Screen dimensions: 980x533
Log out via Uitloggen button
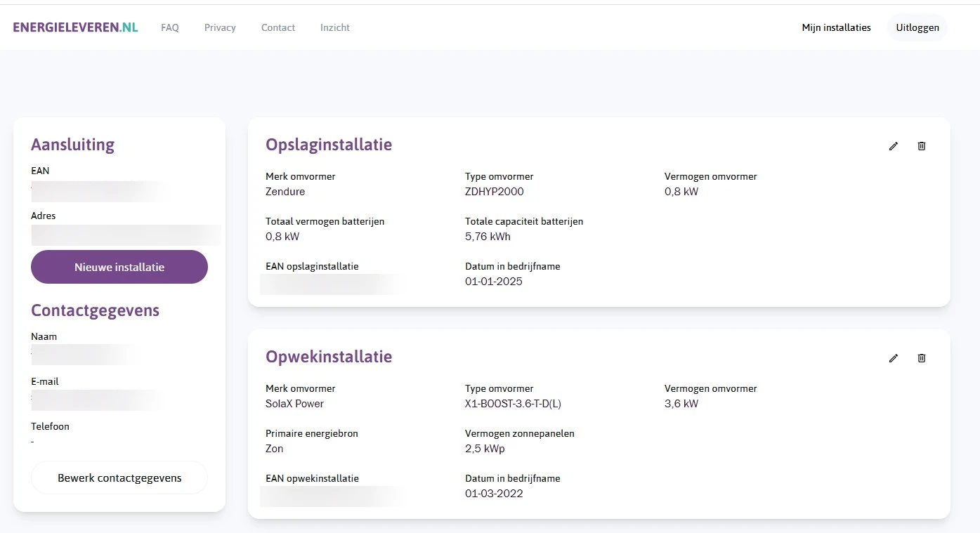(x=917, y=28)
